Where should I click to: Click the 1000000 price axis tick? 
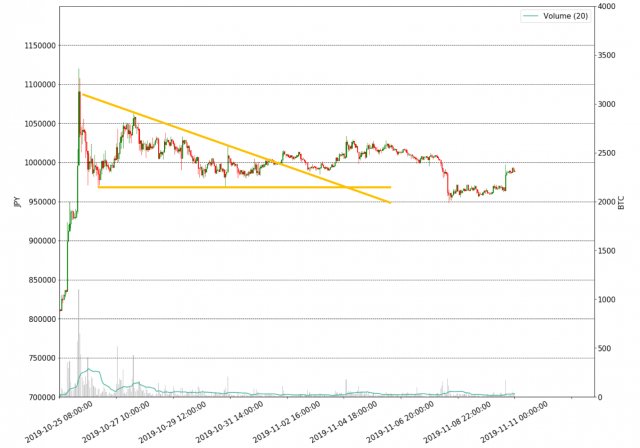[35, 163]
